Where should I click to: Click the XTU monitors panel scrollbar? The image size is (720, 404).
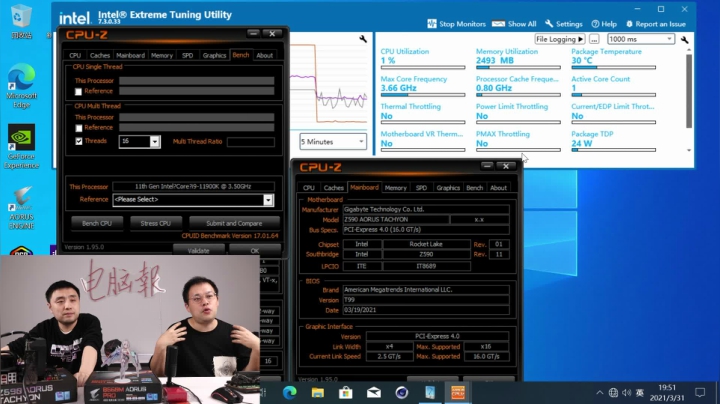tap(689, 91)
